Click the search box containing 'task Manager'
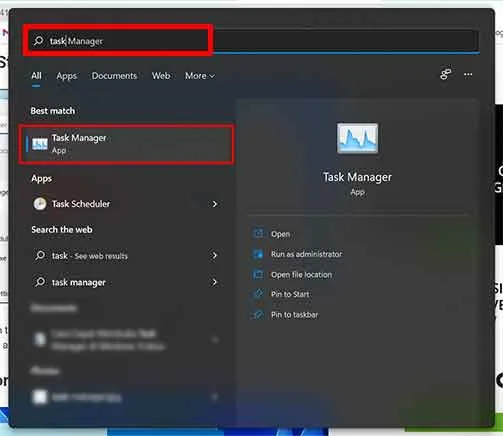The image size is (503, 436). coord(253,41)
